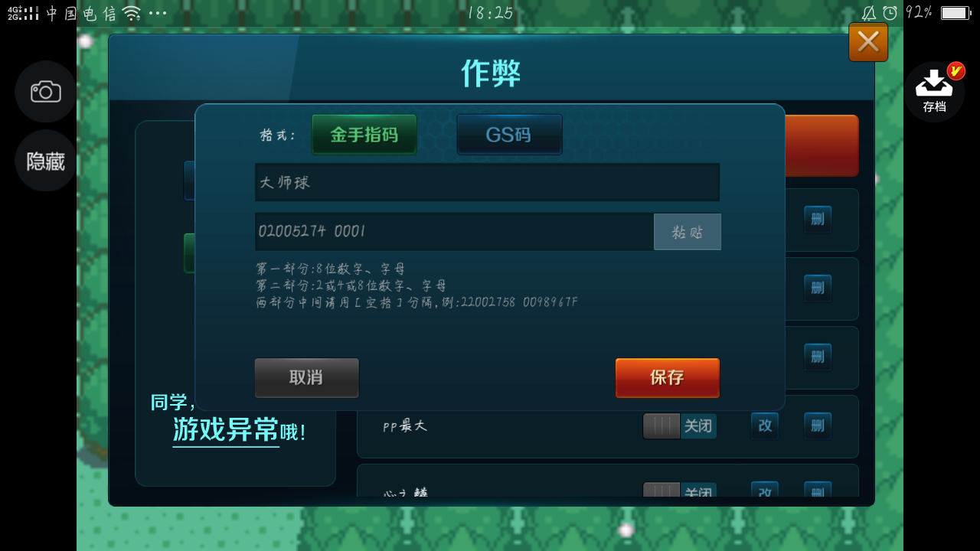
Task: Switch to the GS码 format tab
Action: click(510, 135)
